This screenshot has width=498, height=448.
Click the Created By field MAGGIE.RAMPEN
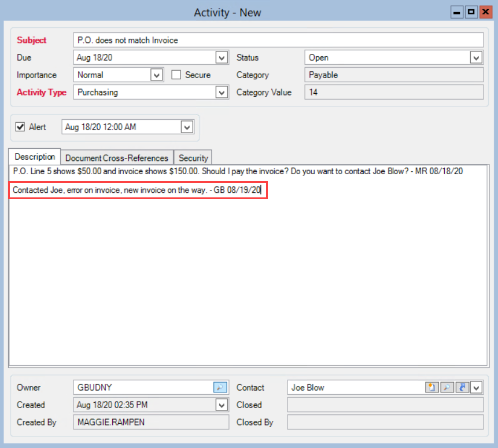tap(151, 422)
